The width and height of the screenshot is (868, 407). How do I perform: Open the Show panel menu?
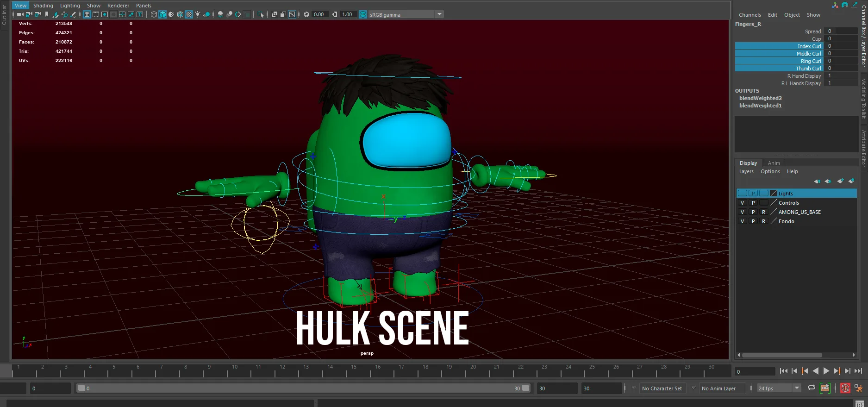(x=94, y=6)
